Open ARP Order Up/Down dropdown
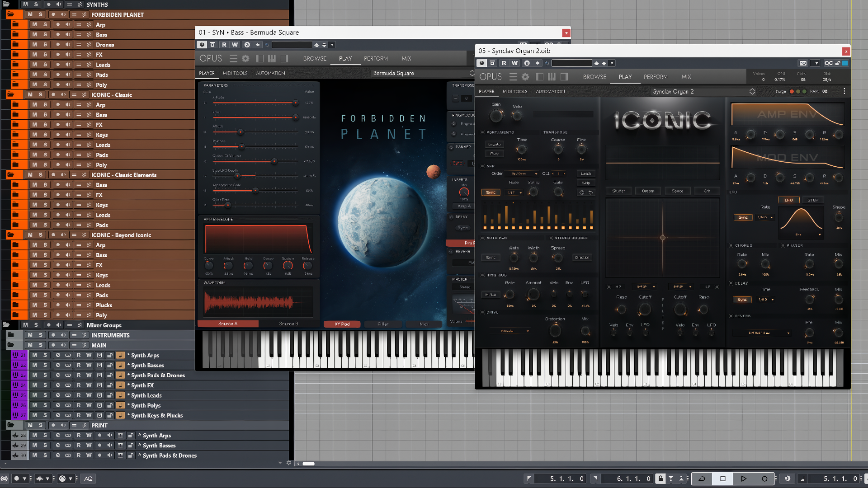868x488 pixels. pos(522,174)
